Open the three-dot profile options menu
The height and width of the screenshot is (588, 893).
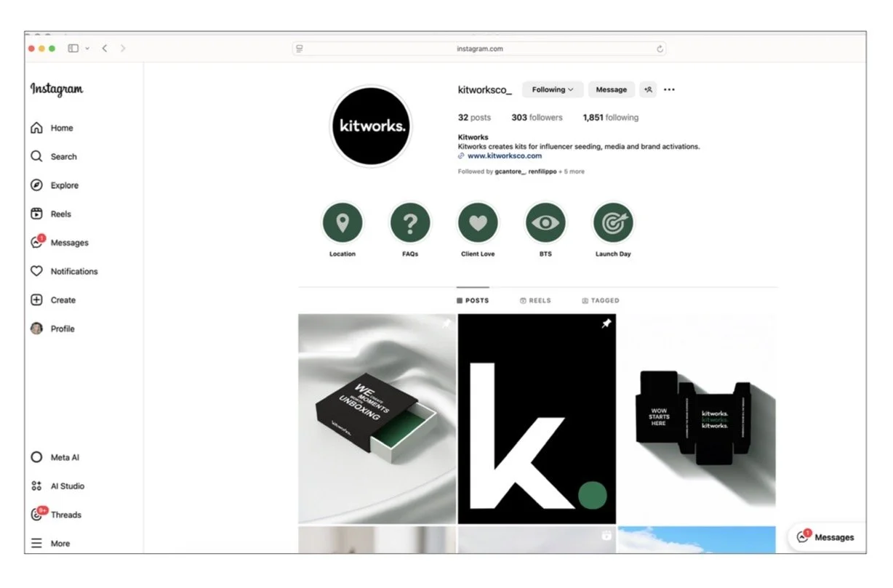[x=669, y=89]
